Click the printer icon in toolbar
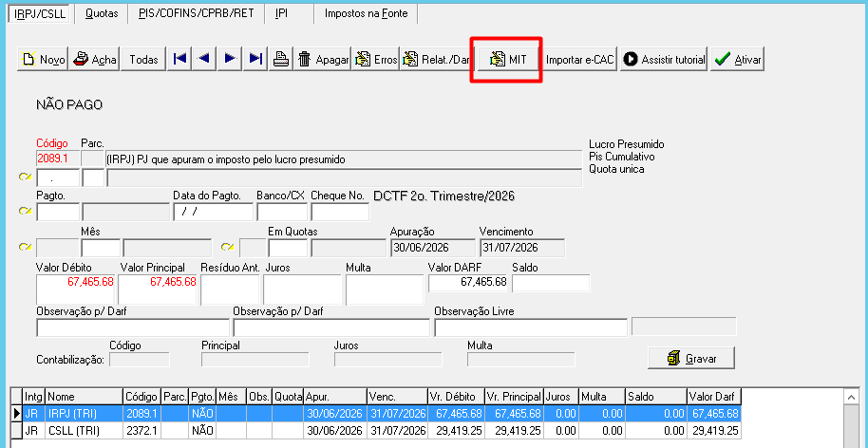868x448 pixels. [x=281, y=59]
